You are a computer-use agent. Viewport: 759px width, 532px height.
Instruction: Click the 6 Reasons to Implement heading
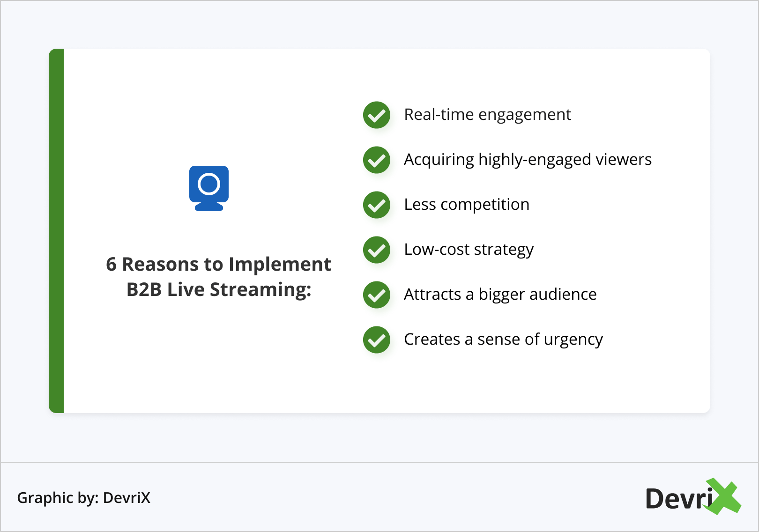(218, 264)
